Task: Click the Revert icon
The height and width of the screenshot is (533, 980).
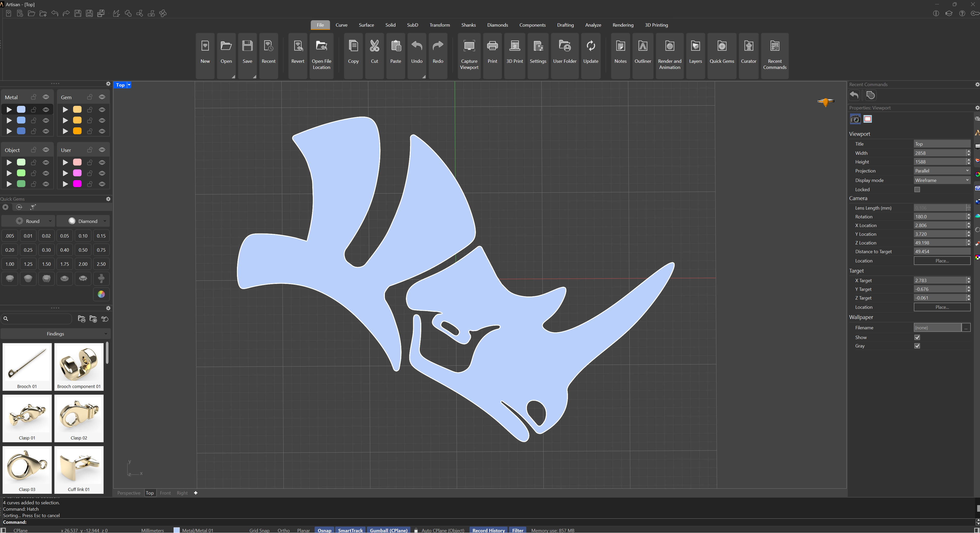Action: tap(298, 46)
